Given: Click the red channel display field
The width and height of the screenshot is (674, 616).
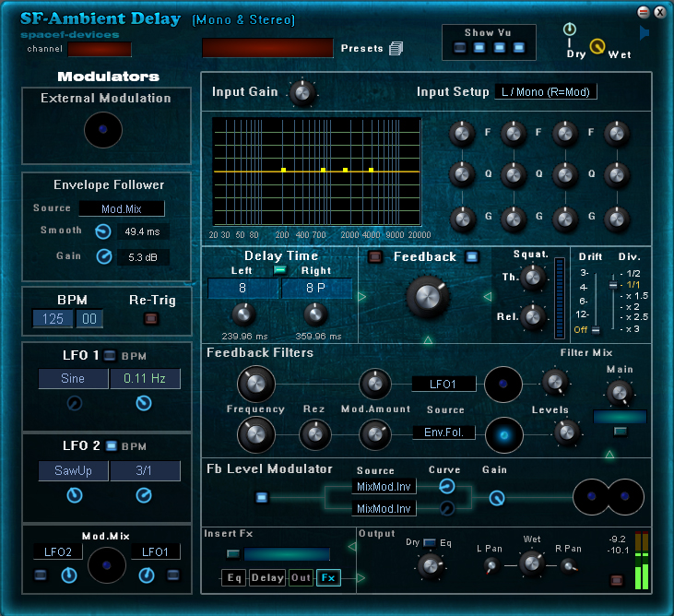Looking at the screenshot, I should click(x=100, y=49).
